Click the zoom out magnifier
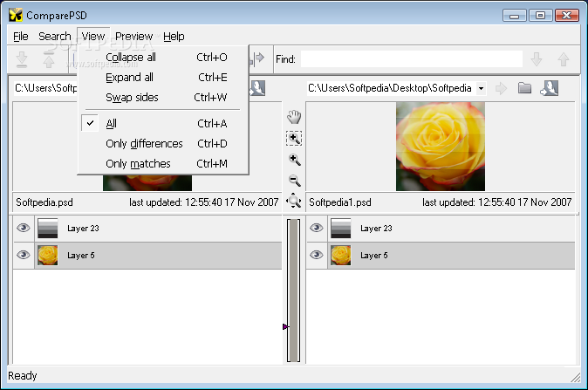The width and height of the screenshot is (588, 390). tap(294, 181)
